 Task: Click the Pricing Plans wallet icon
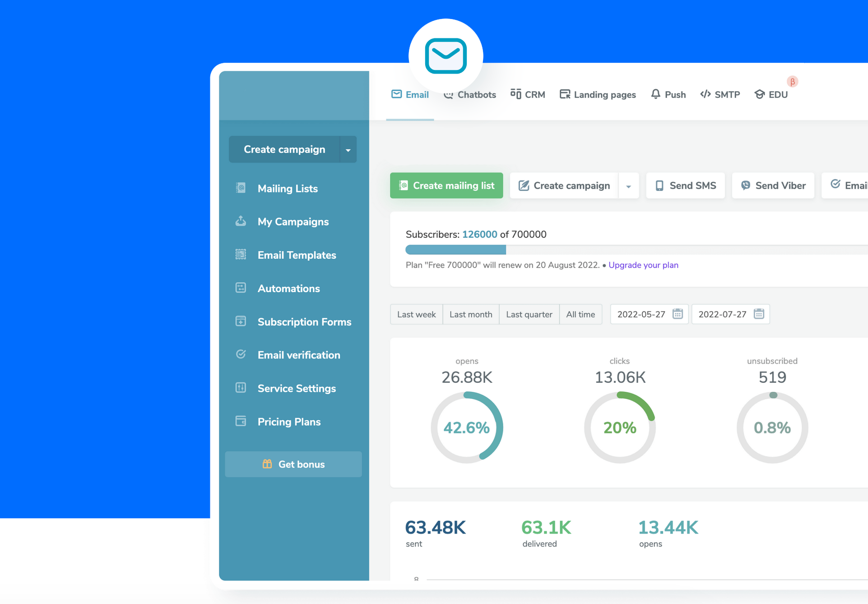pos(241,421)
